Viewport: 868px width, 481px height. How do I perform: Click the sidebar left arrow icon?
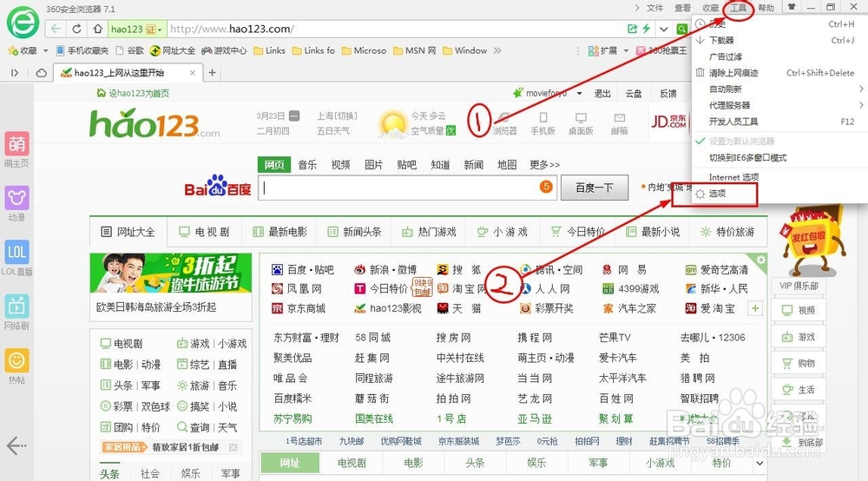coord(16,445)
